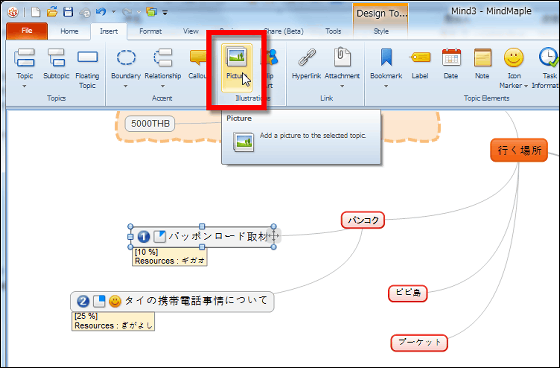Viewport: 560px width, 368px height.
Task: Insert a Relationship line
Action: coord(163,64)
